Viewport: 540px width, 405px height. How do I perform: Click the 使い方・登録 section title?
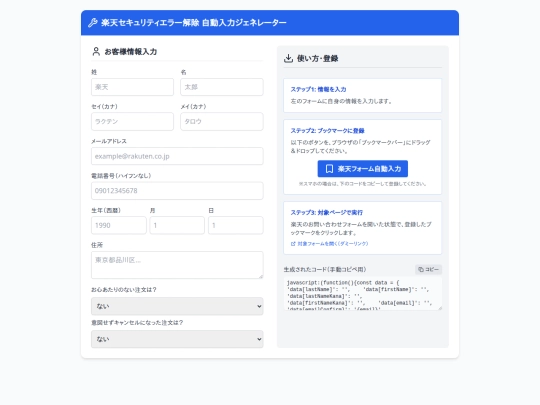[x=318, y=58]
